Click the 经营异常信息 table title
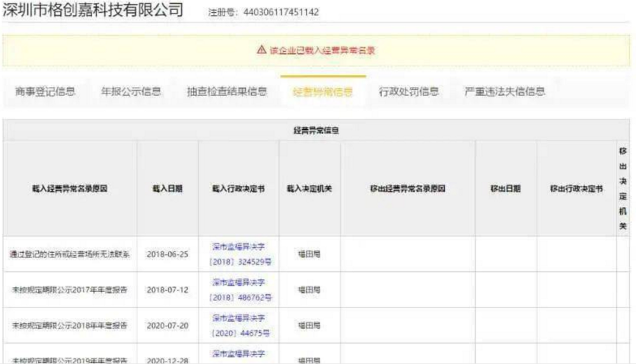Screen dimensions: 636x364 (316, 130)
